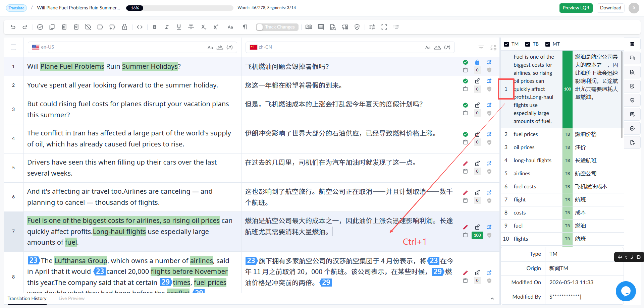Tick the select-all segments checkbox
This screenshot has height=308, width=644.
tap(13, 47)
